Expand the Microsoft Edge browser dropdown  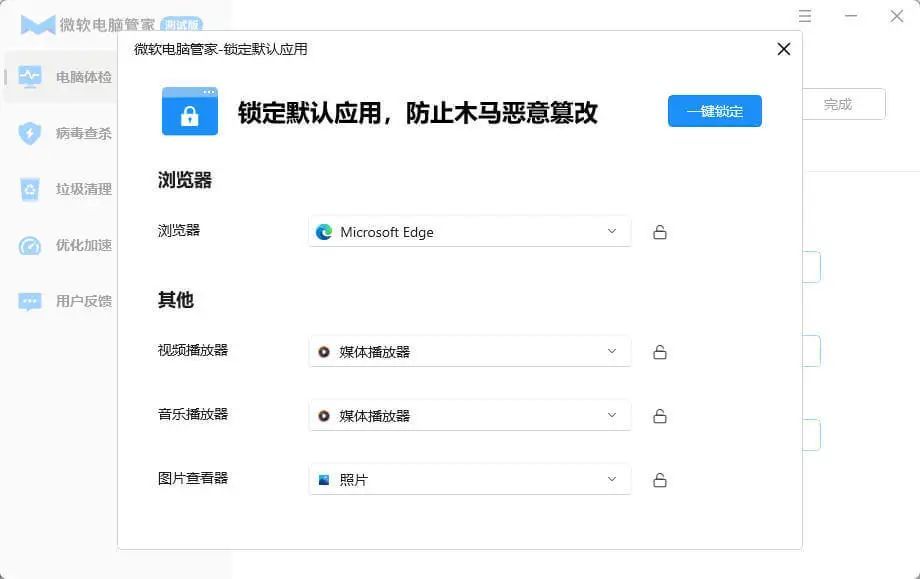pyautogui.click(x=470, y=232)
